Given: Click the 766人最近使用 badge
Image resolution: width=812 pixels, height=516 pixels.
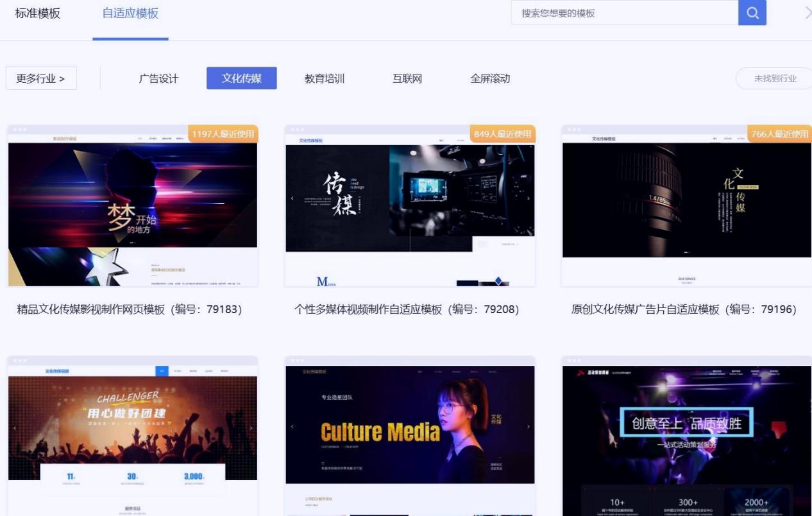Looking at the screenshot, I should coord(779,133).
